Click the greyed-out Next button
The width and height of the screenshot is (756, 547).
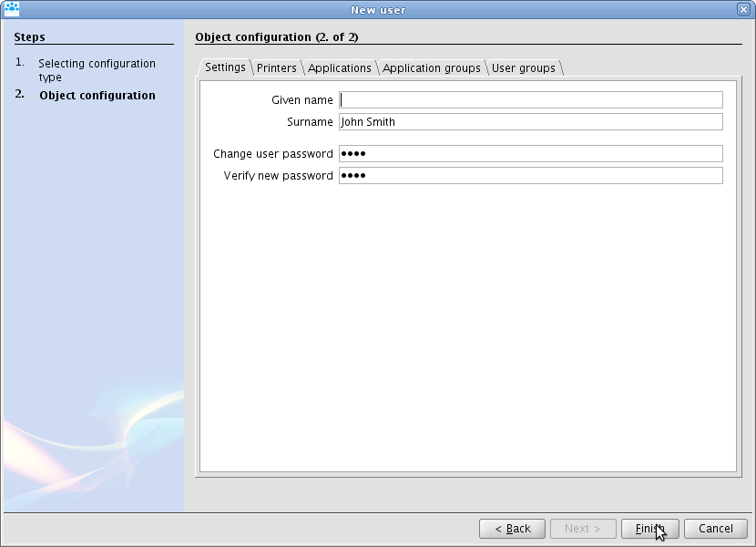(x=582, y=529)
